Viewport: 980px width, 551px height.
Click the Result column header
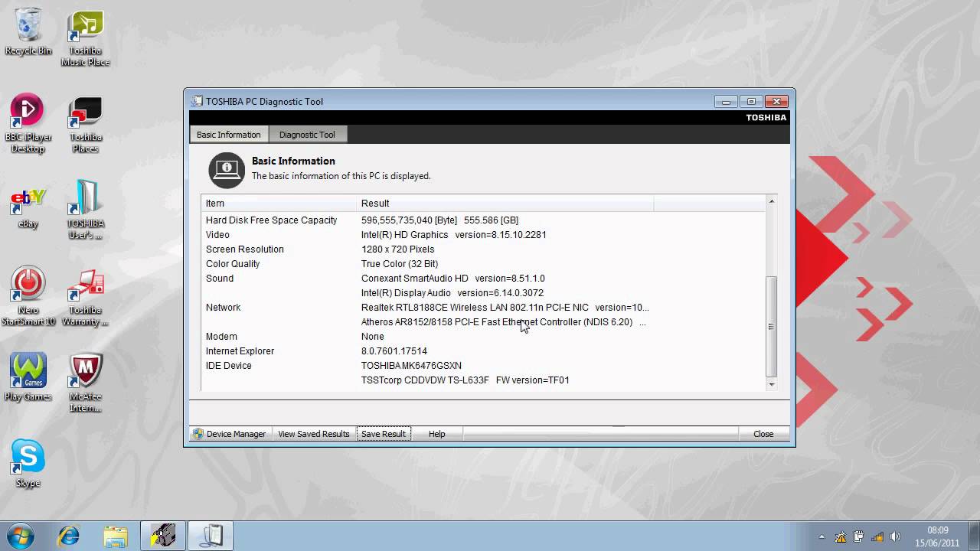point(505,203)
